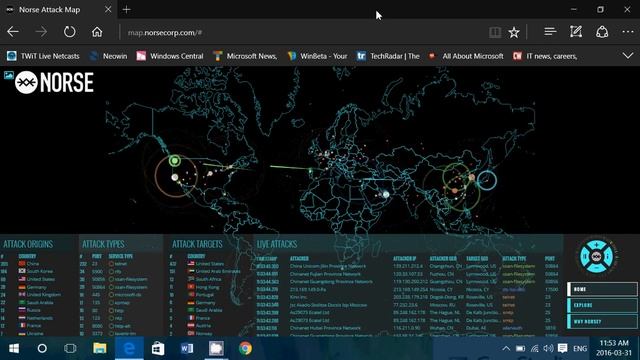The image size is (640, 360).
Task: Open the Edge Hub panel
Action: (550, 32)
